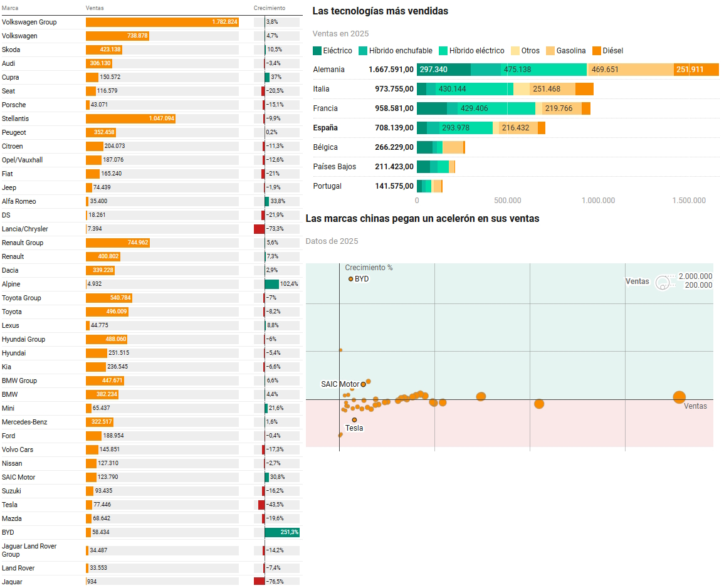
Task: Click the Países Bajos country label
Action: click(x=334, y=167)
